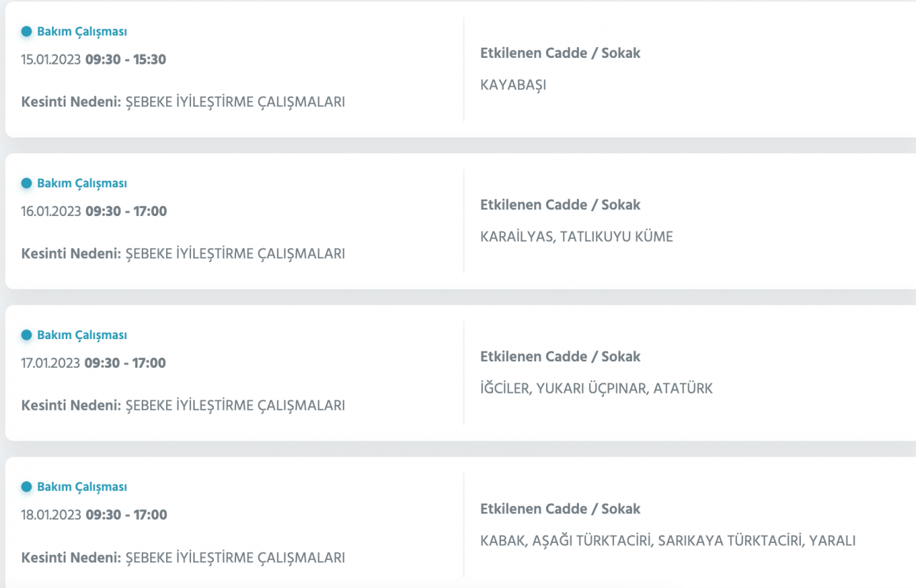Click the blue status dot for 16.01.2023 outage
916x588 pixels.
pos(26,183)
